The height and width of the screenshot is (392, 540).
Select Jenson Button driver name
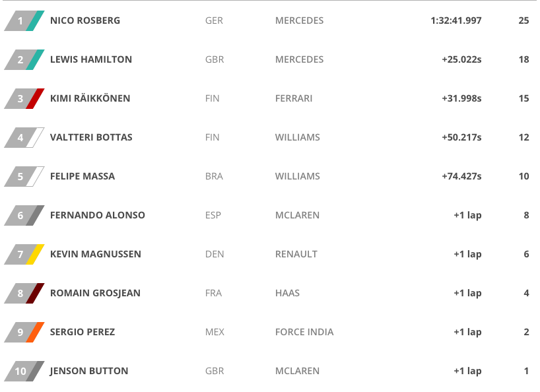(89, 371)
